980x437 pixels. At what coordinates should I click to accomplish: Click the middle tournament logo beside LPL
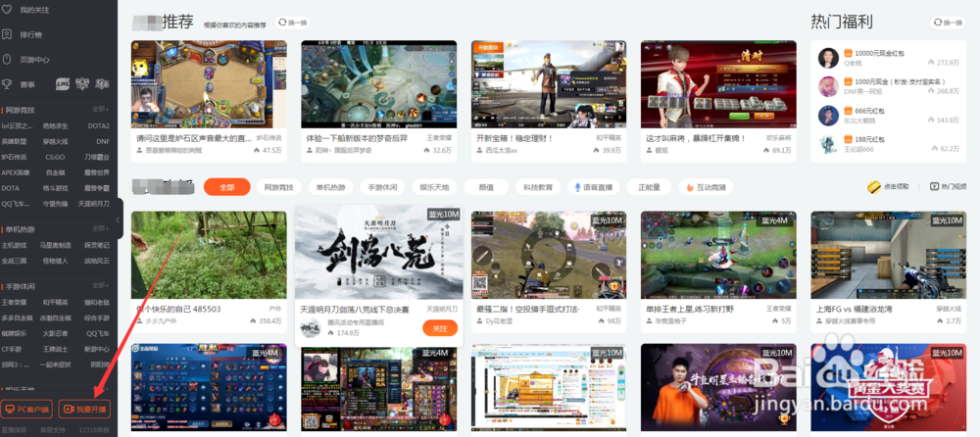82,83
